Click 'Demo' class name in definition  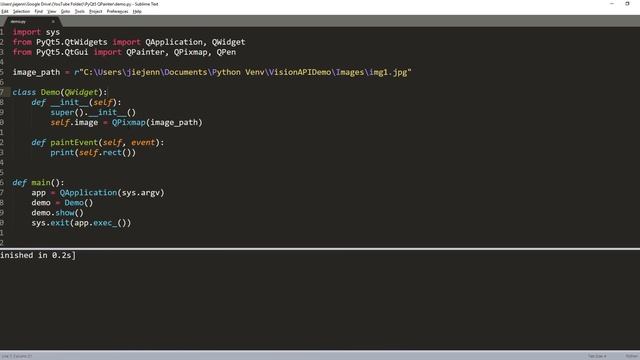[x=50, y=92]
